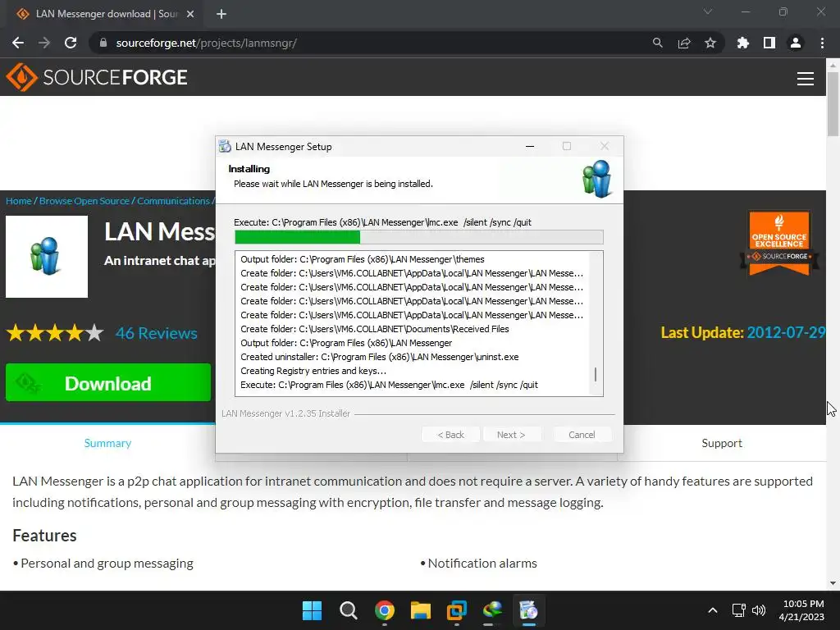This screenshot has width=840, height=630.
Task: Click the network tray icon
Action: 739,610
